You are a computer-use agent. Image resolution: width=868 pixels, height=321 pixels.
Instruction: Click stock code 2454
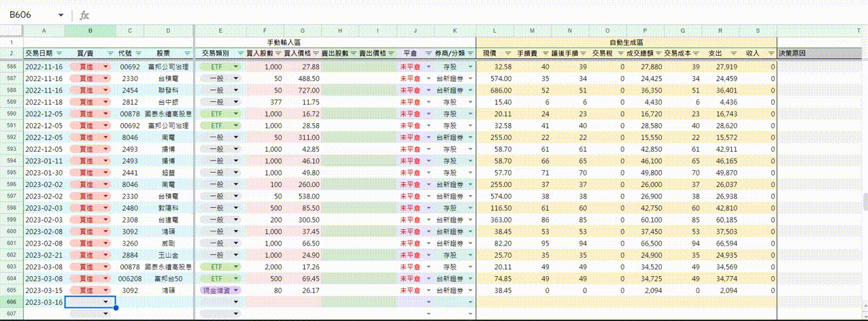pos(129,90)
